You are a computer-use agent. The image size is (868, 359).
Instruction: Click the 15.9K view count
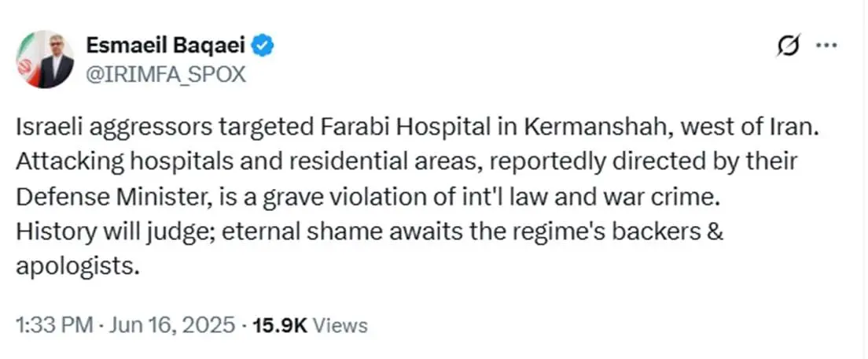point(280,325)
